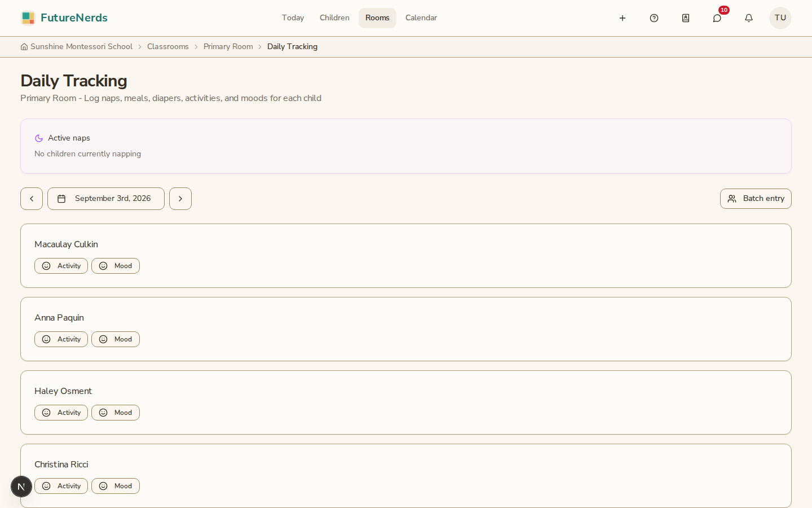Viewport: 812px width, 508px height.
Task: Click the FutureNerds brand name
Action: [74, 18]
